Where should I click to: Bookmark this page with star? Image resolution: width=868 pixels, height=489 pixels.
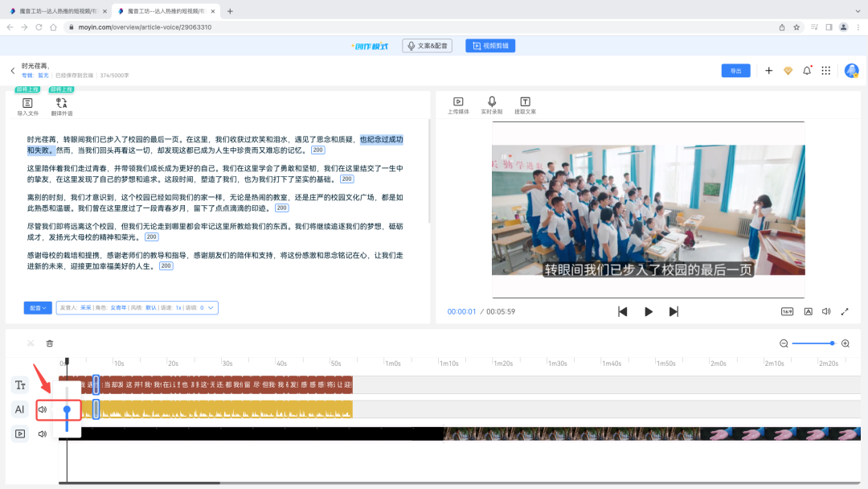(796, 27)
